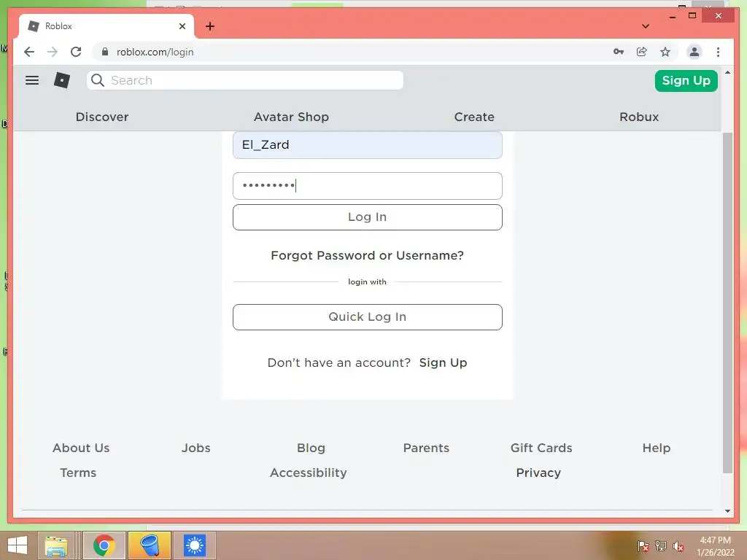Screen dimensions: 747x560
Task: Focus the Roblox Search field
Action: pos(245,80)
